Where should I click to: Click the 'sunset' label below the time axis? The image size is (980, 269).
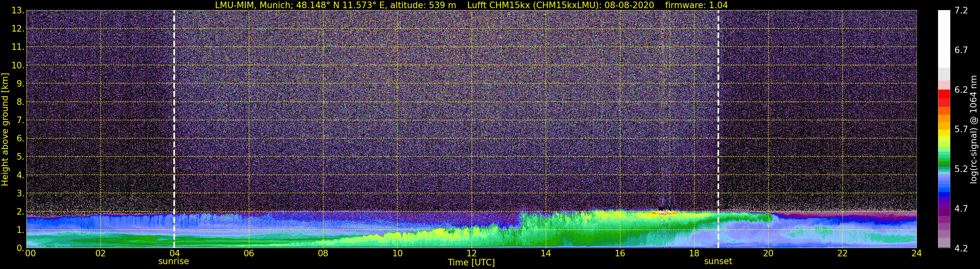(x=718, y=262)
